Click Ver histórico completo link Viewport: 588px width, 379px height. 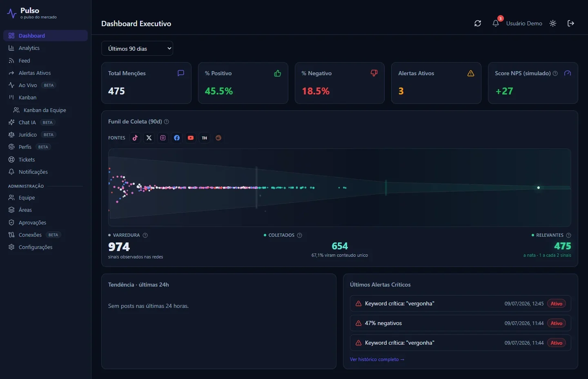tap(377, 359)
